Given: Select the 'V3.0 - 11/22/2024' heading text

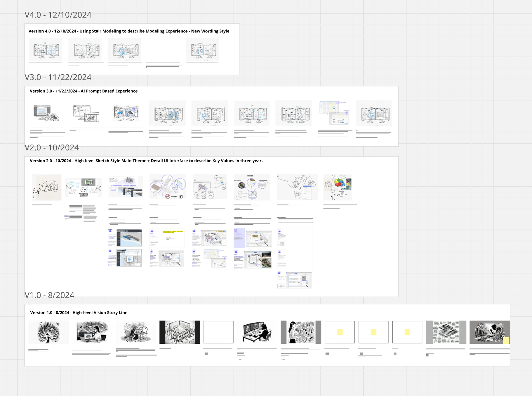Looking at the screenshot, I should click(x=58, y=77).
